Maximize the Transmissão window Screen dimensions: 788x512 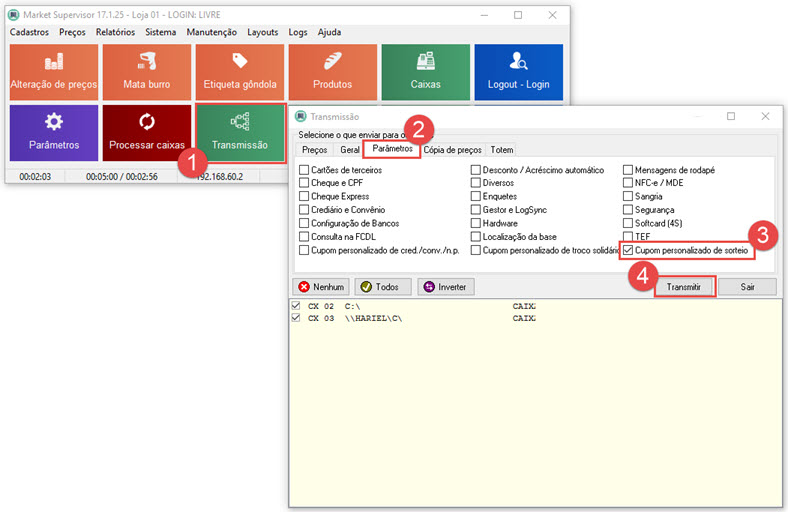(x=731, y=117)
